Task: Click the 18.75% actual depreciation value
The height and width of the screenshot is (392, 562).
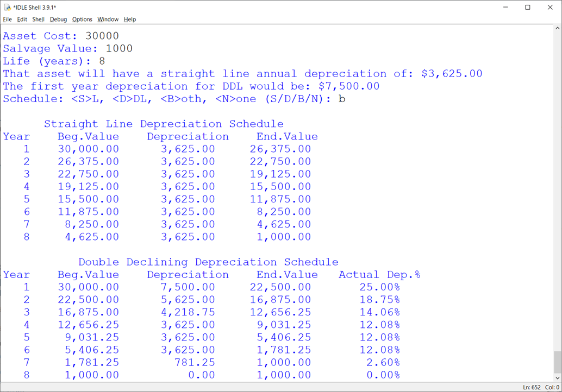Action: (x=379, y=300)
